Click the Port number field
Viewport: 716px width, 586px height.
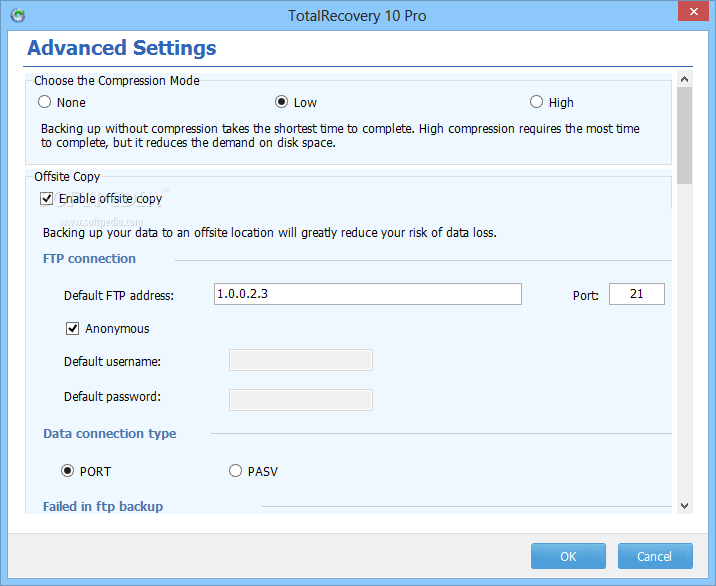(637, 294)
